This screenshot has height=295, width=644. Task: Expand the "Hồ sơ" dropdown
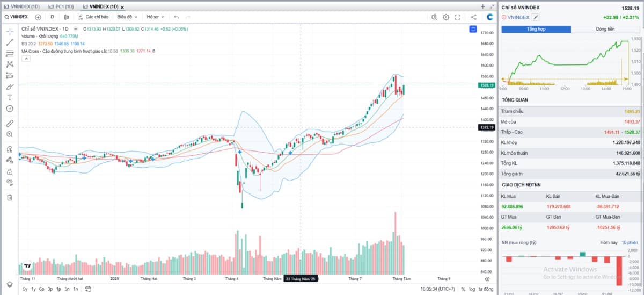point(156,17)
